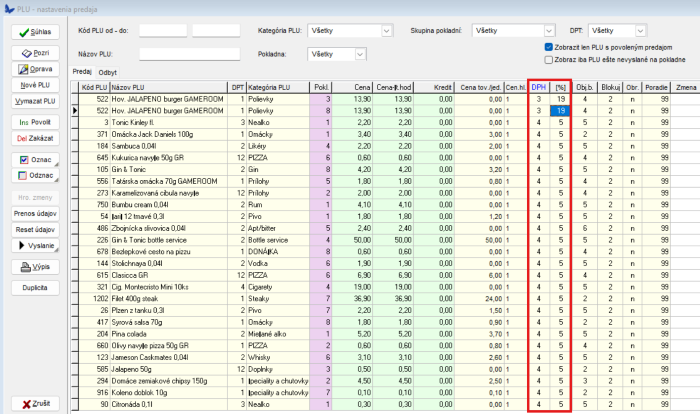Screen dimensions: 700x414
Task: Enable Zobraz iba PLU ešte nevyslané checkbox
Action: pos(549,59)
